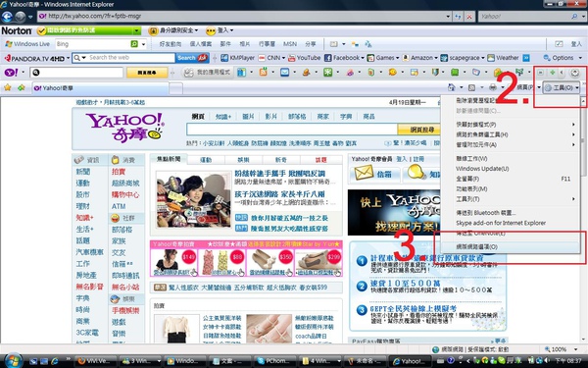Click the 註冊 link in Yahoo member box

point(418,159)
